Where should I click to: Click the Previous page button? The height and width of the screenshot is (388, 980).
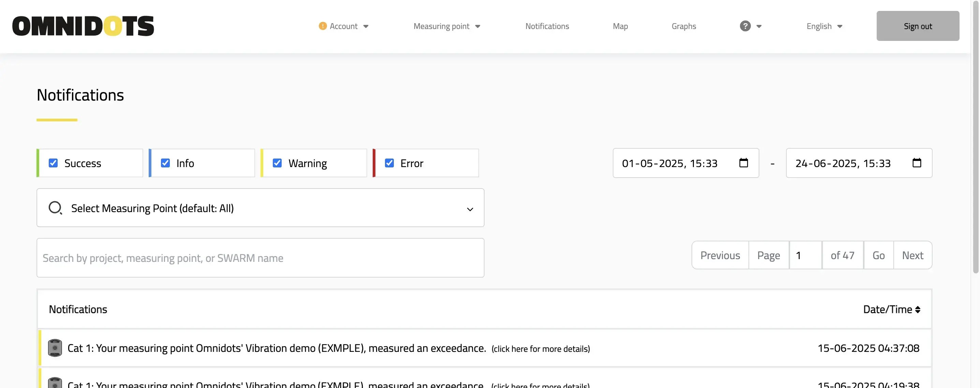tap(720, 255)
